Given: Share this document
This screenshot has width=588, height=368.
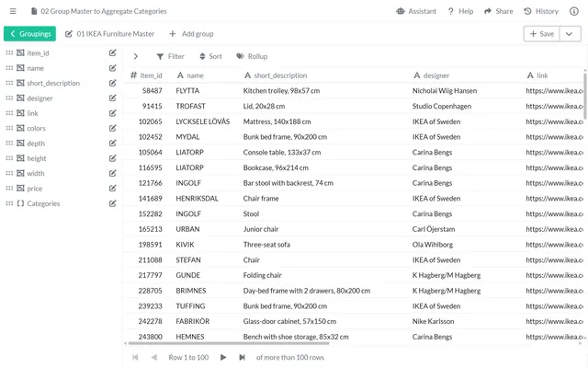Looking at the screenshot, I should 497,11.
